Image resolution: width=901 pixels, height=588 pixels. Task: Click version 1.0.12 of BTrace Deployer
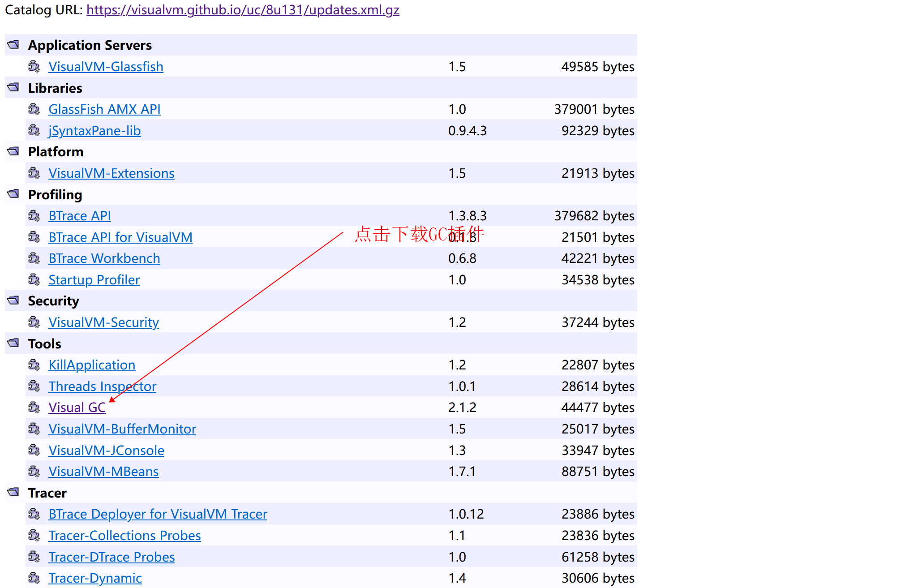[466, 514]
